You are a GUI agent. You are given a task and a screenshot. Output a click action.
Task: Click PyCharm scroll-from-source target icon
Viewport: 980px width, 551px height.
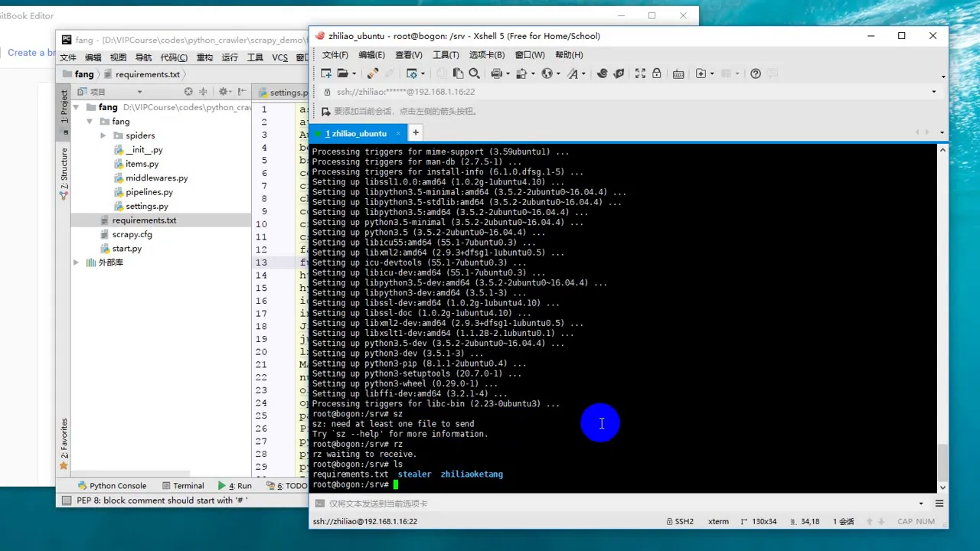(188, 92)
